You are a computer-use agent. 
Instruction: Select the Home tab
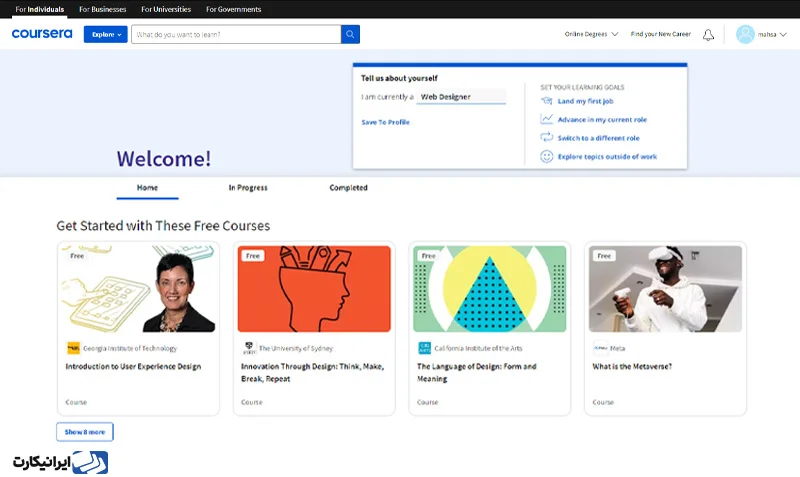tap(147, 188)
